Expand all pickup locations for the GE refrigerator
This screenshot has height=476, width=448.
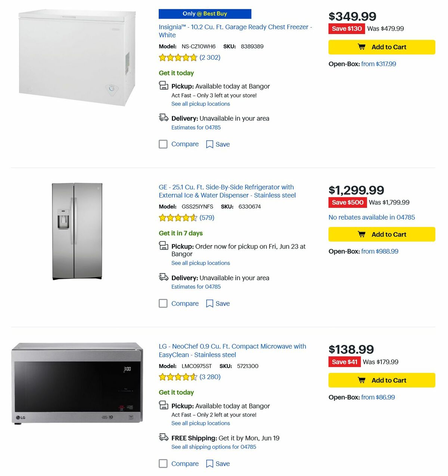coord(200,263)
